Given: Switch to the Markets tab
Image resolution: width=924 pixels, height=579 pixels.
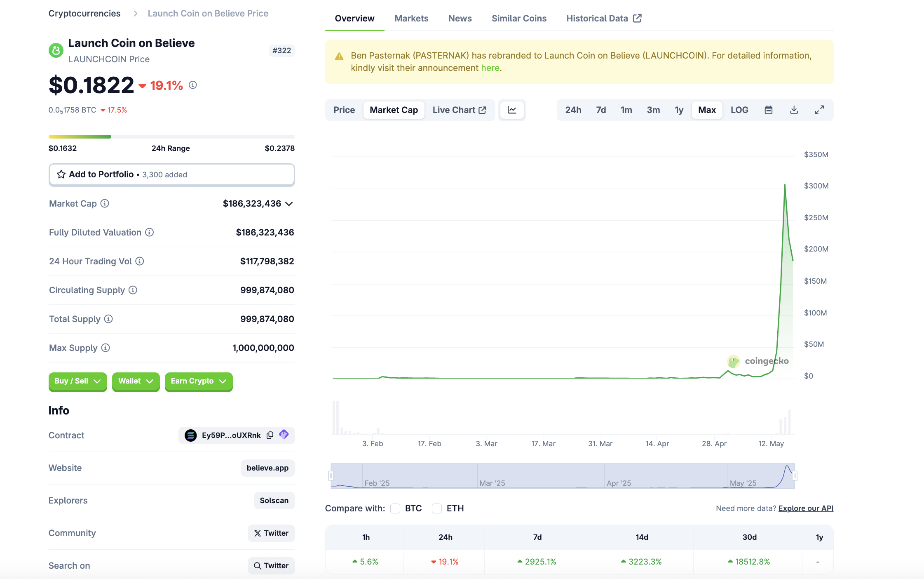Looking at the screenshot, I should (411, 19).
